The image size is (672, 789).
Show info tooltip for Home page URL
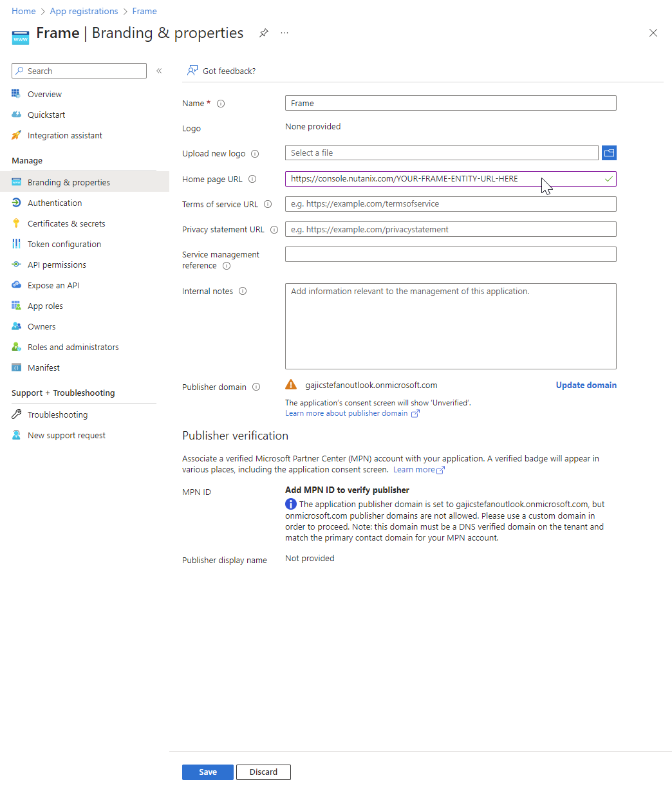tap(252, 180)
